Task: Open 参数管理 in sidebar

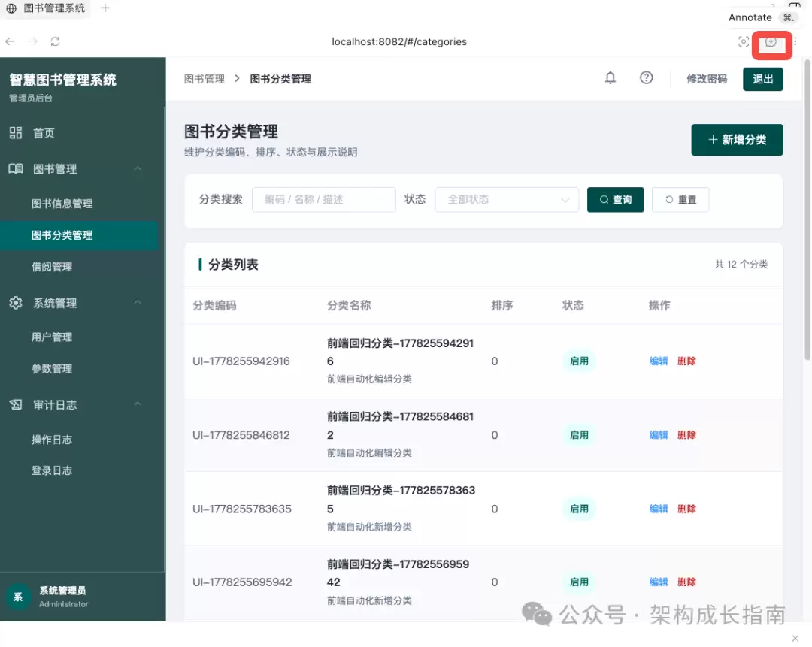Action: [52, 368]
